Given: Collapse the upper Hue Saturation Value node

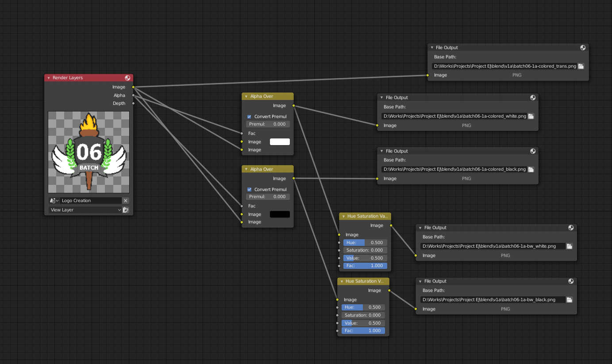Looking at the screenshot, I should coord(343,216).
